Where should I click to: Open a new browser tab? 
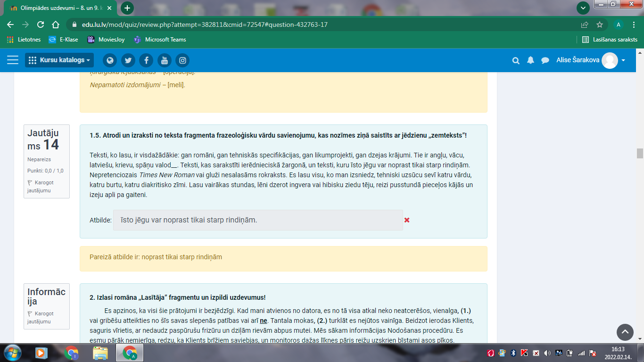[127, 8]
